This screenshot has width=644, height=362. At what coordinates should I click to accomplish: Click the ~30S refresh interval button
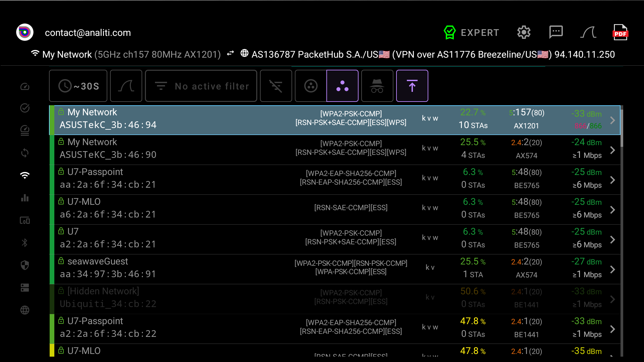[x=78, y=86]
